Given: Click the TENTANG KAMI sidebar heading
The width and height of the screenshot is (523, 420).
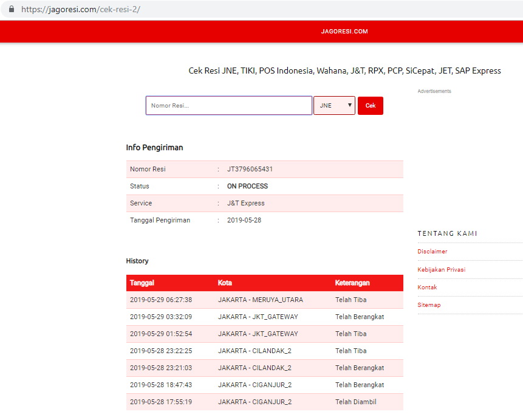Looking at the screenshot, I should pos(447,233).
